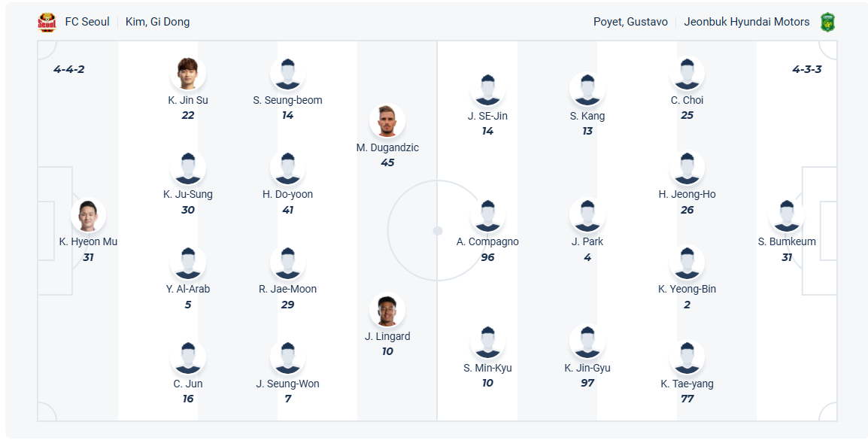Screen dimensions: 868x443
Task: Click Y. Al-Arab's avatar icon
Action: tap(188, 262)
